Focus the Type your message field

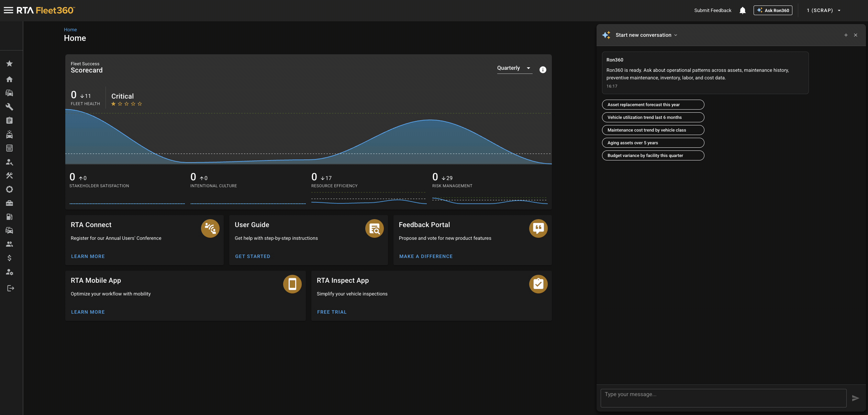point(723,398)
